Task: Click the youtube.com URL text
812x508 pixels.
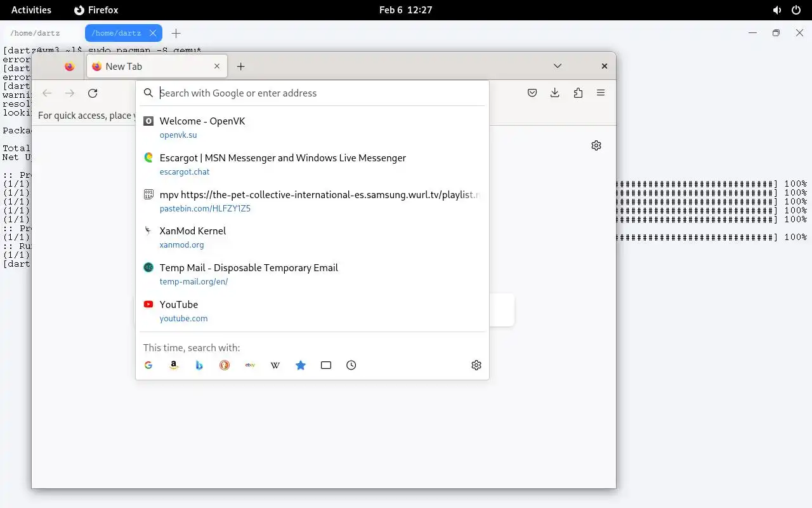Action: coord(184,319)
